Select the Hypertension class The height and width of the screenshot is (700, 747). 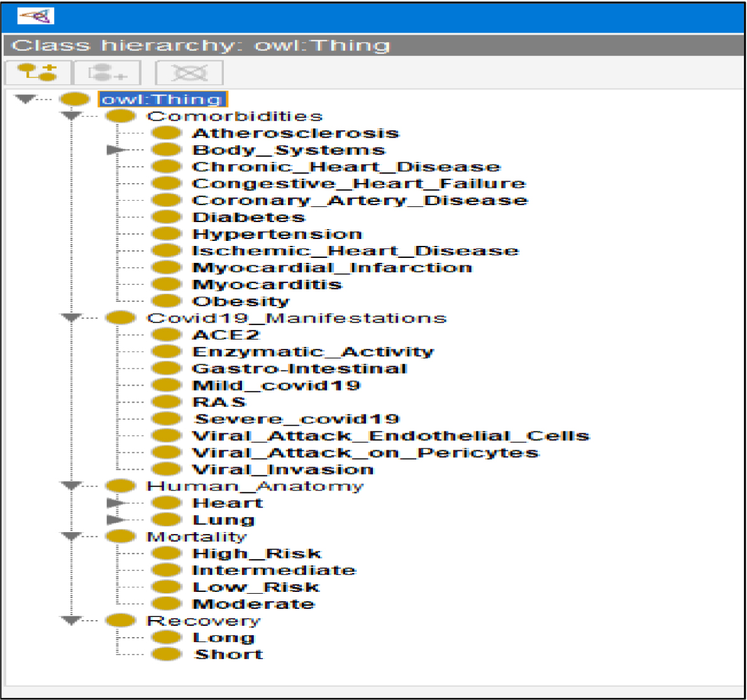[277, 234]
